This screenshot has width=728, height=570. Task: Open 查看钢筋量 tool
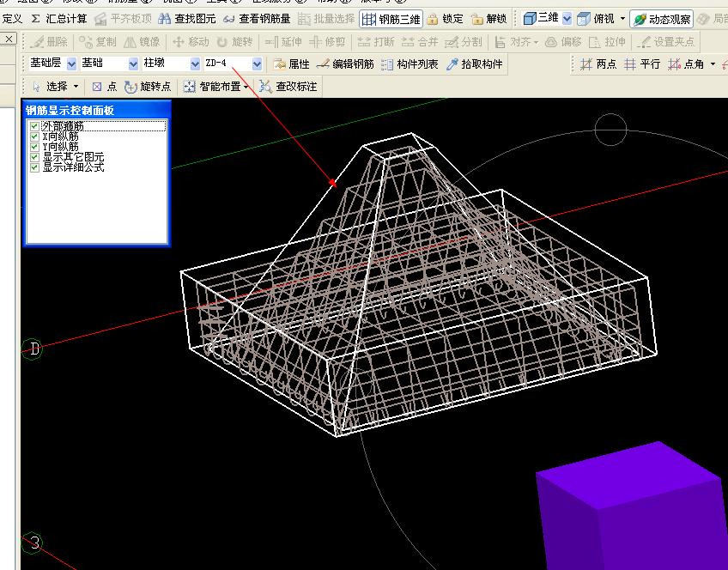[257, 19]
